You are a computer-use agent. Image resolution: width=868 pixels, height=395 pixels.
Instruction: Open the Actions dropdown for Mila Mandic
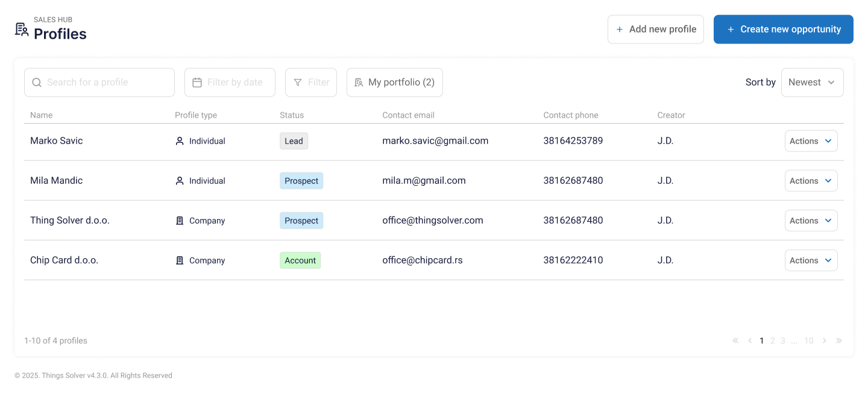coord(811,181)
